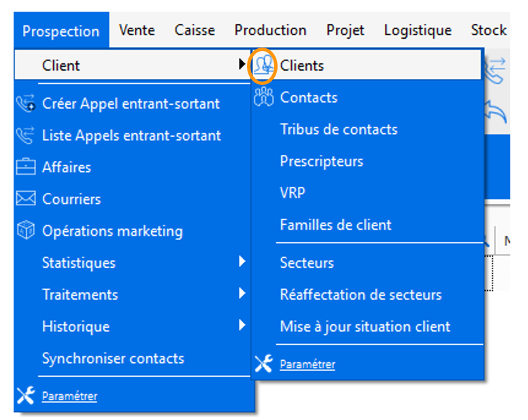Click the wrench icon in the Client submenu
This screenshot has height=420, width=528.
coord(263,364)
